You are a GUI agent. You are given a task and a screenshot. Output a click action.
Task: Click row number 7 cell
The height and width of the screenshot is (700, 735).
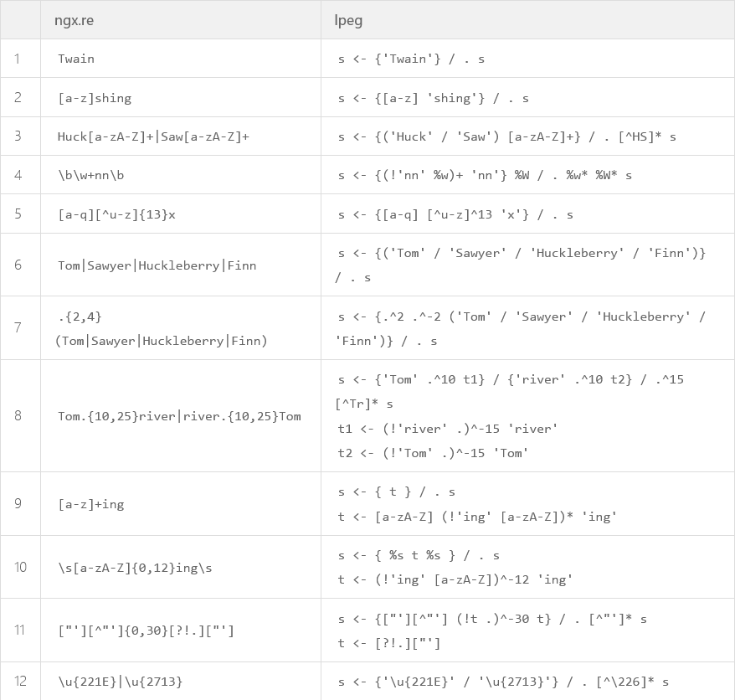pyautogui.click(x=20, y=328)
